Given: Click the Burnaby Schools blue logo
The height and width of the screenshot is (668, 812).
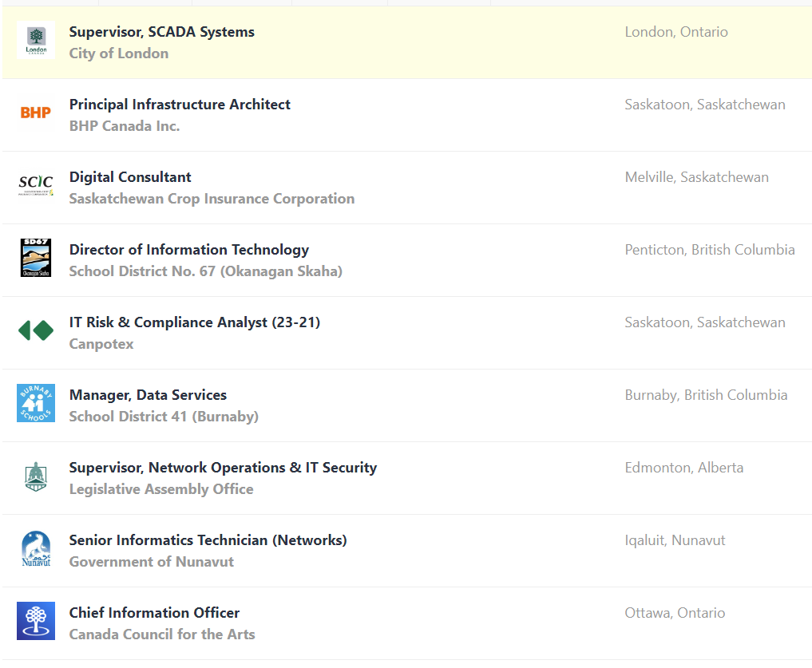Looking at the screenshot, I should click(x=36, y=403).
